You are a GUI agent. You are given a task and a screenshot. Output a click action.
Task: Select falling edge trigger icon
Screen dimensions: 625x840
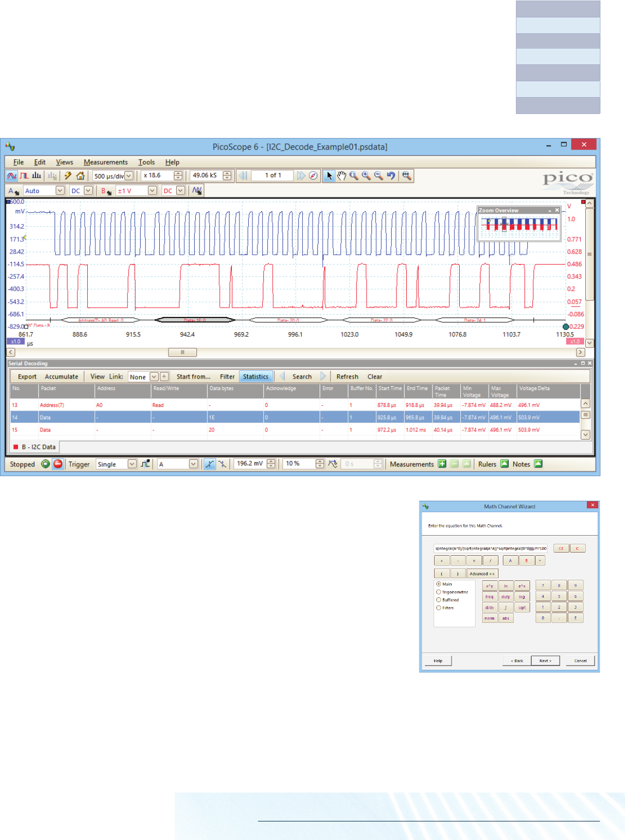(x=223, y=464)
